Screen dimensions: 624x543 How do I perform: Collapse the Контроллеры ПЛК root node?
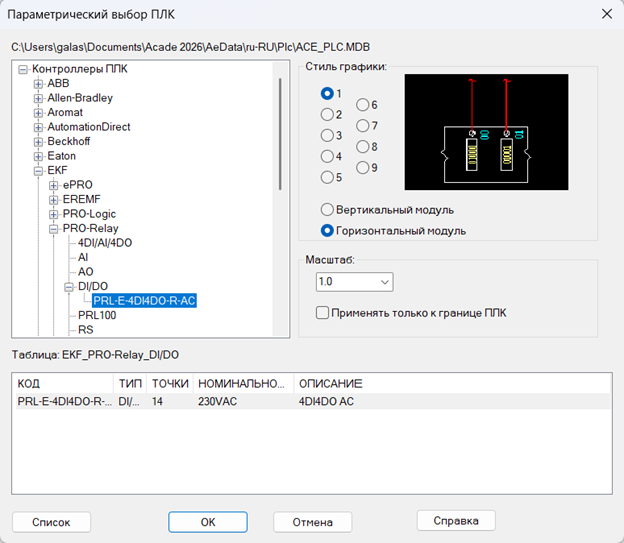pos(23,70)
